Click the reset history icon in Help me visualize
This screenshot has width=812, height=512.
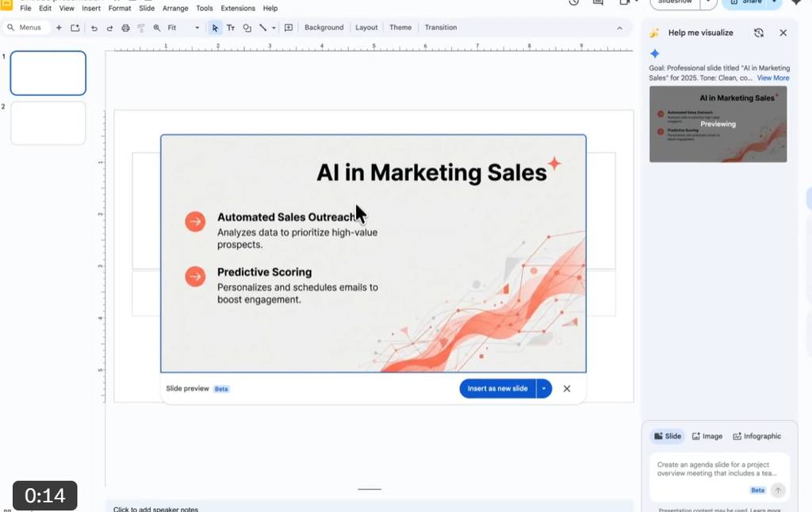click(x=759, y=32)
